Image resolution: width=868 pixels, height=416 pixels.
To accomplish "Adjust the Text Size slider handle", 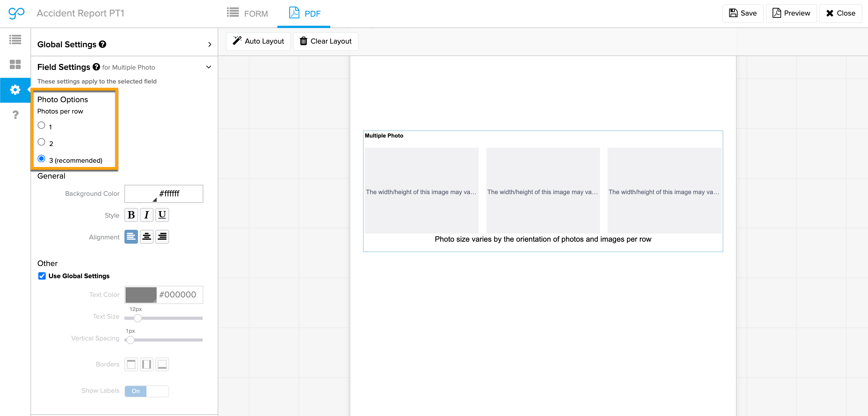I will (x=137, y=318).
